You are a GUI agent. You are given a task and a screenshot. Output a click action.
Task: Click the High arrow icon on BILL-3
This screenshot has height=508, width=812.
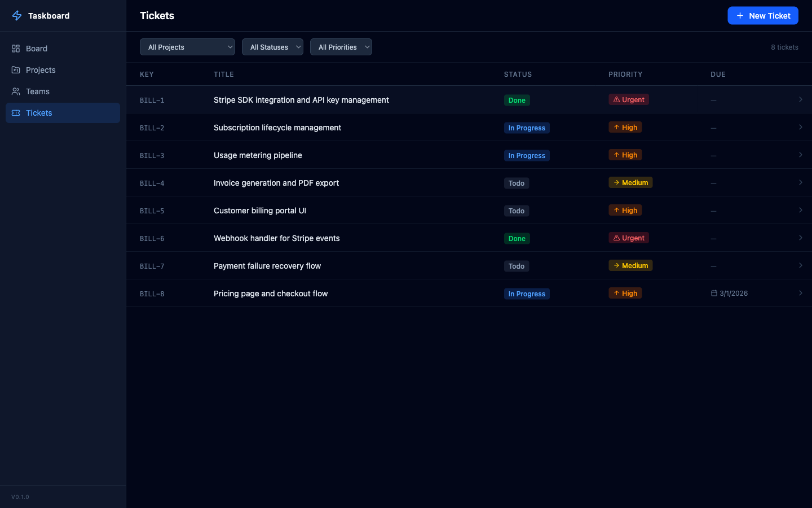pos(616,155)
